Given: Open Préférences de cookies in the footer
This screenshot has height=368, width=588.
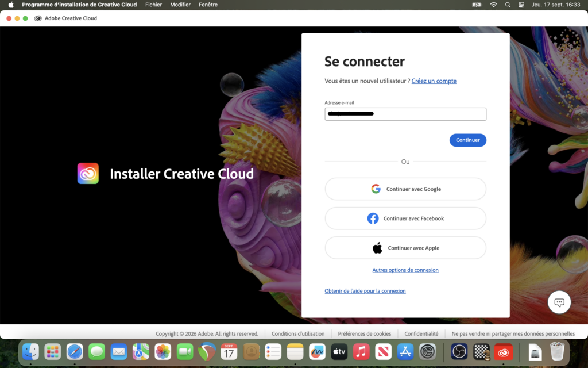Looking at the screenshot, I should pyautogui.click(x=365, y=333).
